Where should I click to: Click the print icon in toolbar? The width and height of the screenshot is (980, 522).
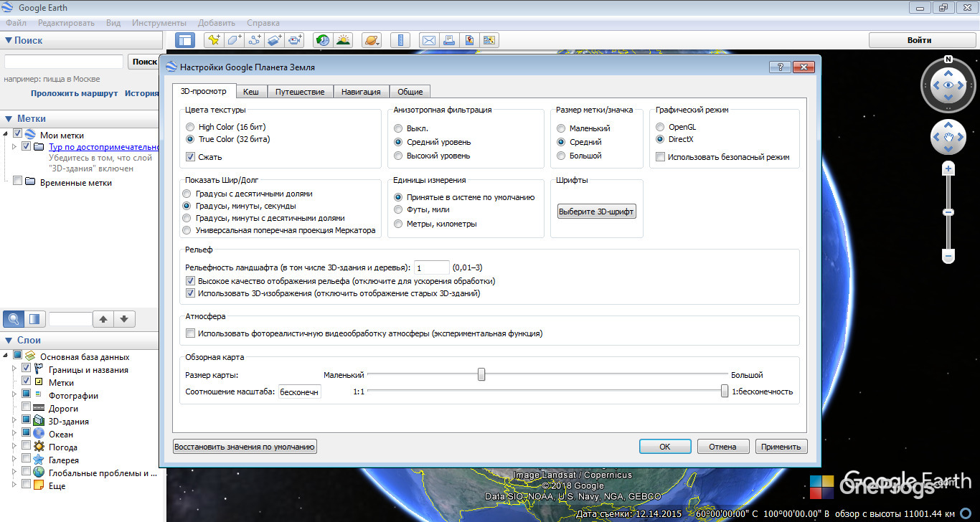449,41
